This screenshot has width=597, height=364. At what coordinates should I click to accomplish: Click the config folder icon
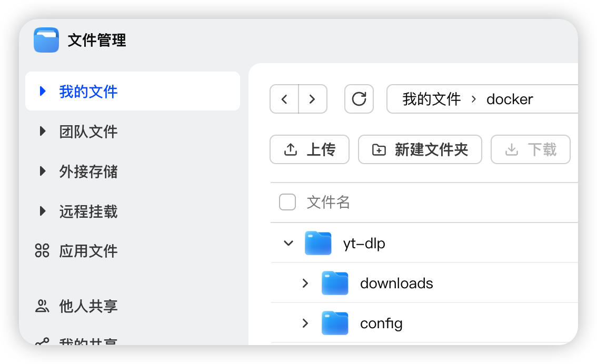(335, 323)
